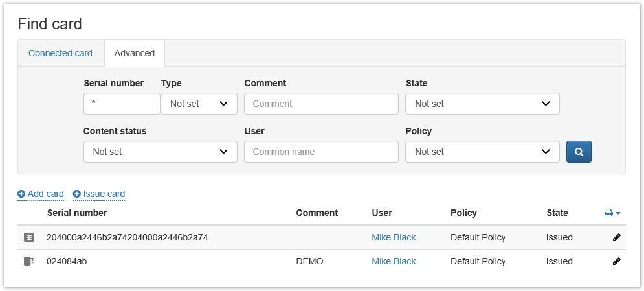Click the token icon beside 024084ab
This screenshot has height=291, width=644.
pyautogui.click(x=28, y=261)
